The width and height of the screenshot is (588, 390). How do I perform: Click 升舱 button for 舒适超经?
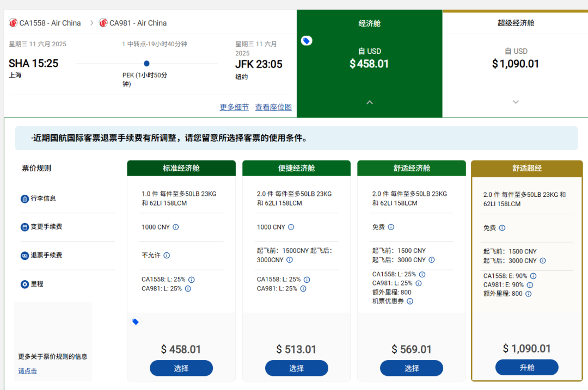pyautogui.click(x=526, y=368)
